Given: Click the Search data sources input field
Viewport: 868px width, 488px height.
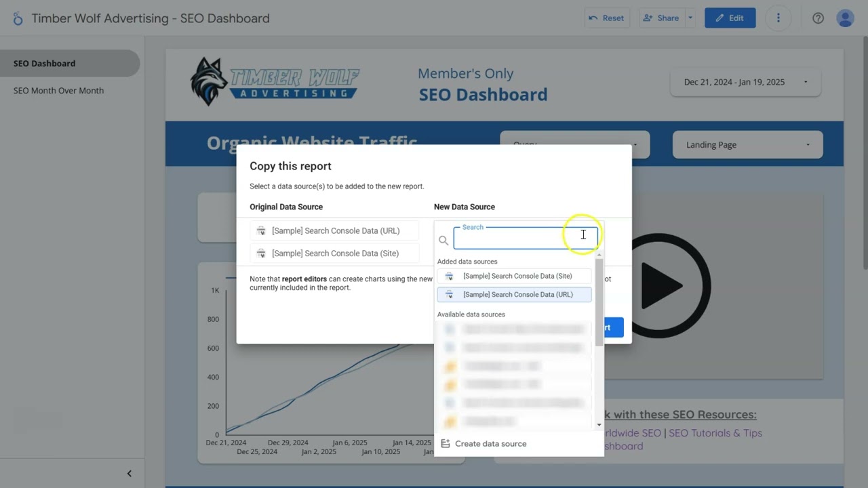Looking at the screenshot, I should tap(526, 239).
